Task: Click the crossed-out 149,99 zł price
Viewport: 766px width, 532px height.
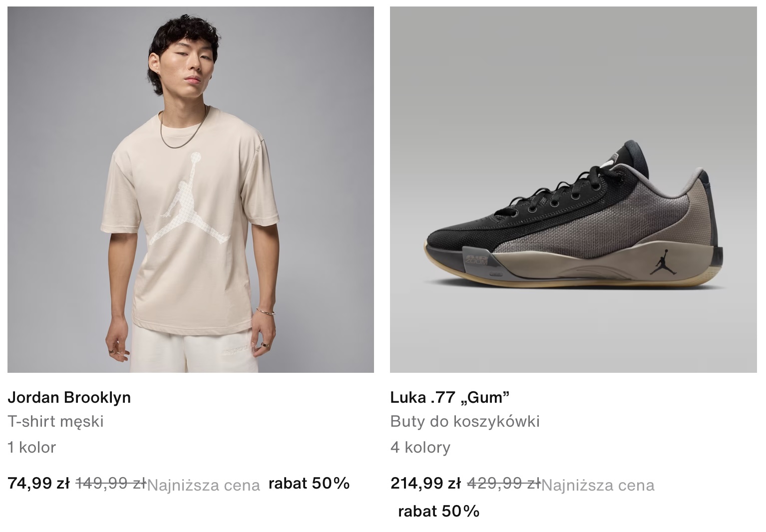Action: (x=110, y=483)
